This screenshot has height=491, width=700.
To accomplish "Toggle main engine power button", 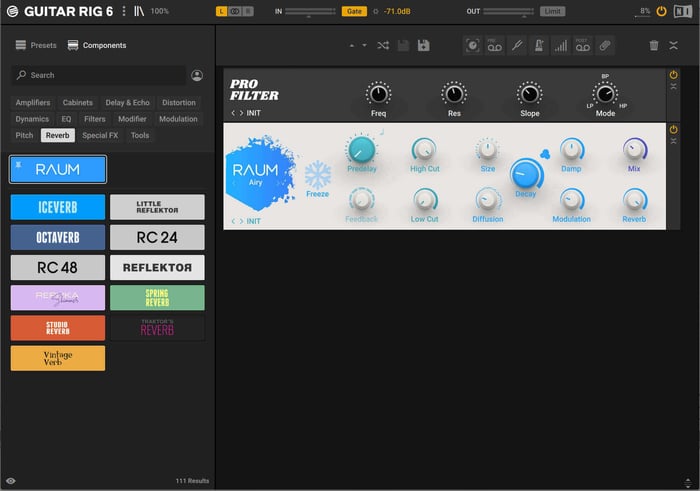I will 662,11.
